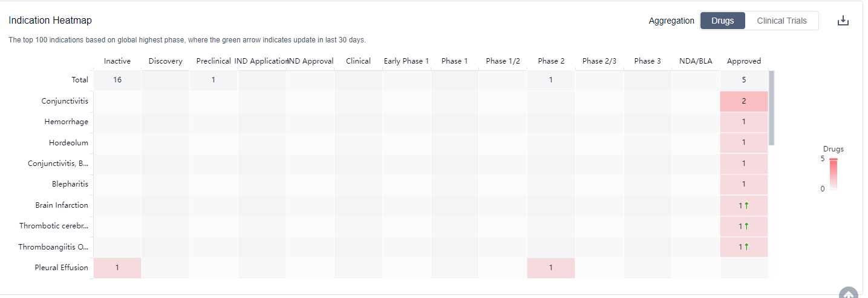Image resolution: width=868 pixels, height=298 pixels.
Task: Click the download heatmap icon
Action: tap(843, 21)
